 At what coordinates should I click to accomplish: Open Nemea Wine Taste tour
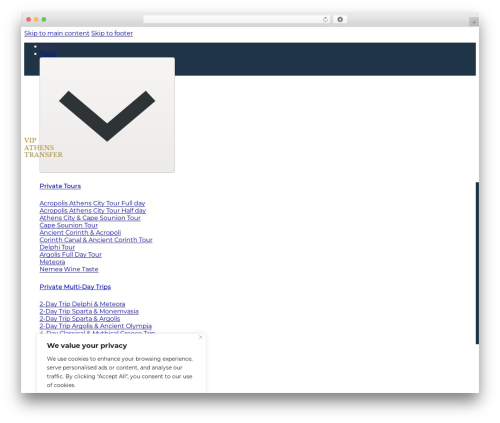point(69,269)
